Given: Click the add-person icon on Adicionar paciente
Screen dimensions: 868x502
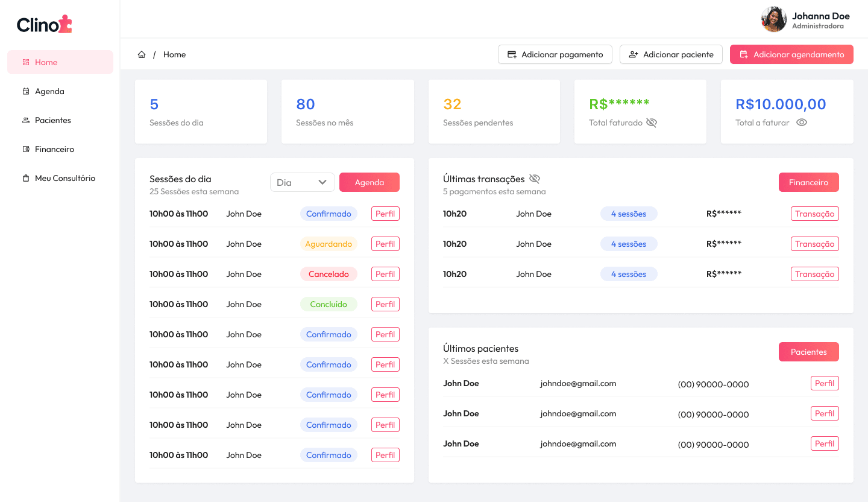Looking at the screenshot, I should click(x=633, y=54).
